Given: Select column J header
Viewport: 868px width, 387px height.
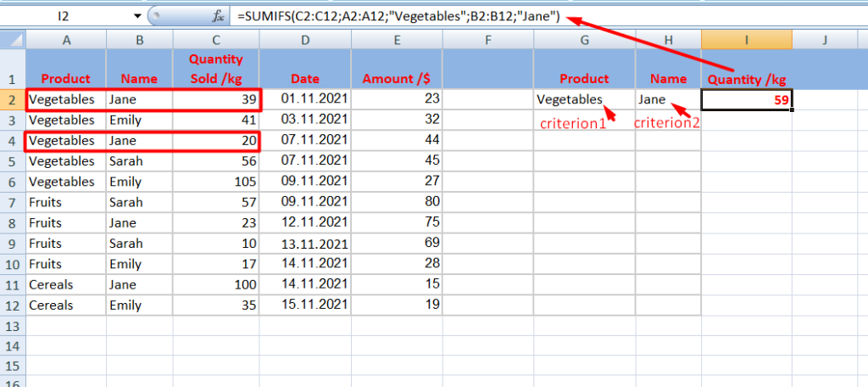Looking at the screenshot, I should point(825,40).
